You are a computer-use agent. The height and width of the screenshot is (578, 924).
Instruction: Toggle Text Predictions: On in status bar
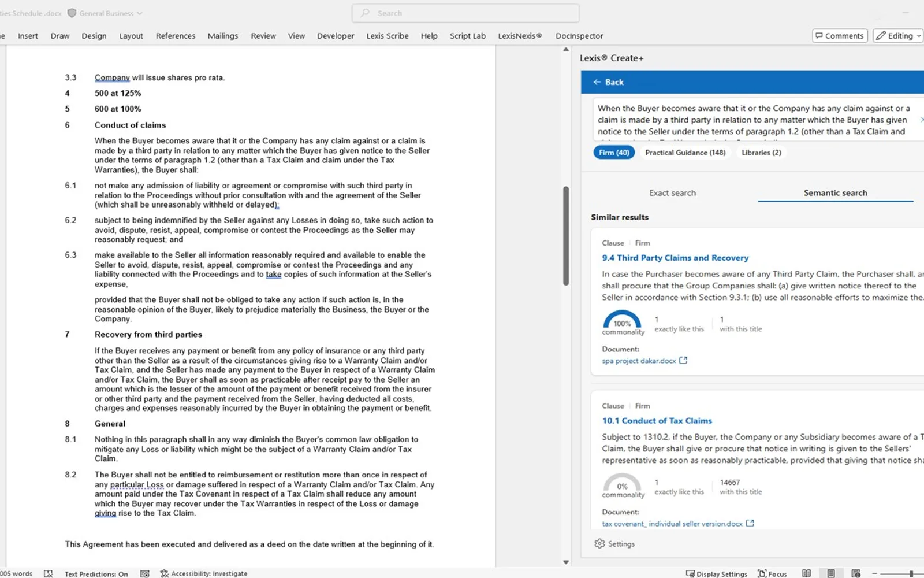tap(96, 573)
